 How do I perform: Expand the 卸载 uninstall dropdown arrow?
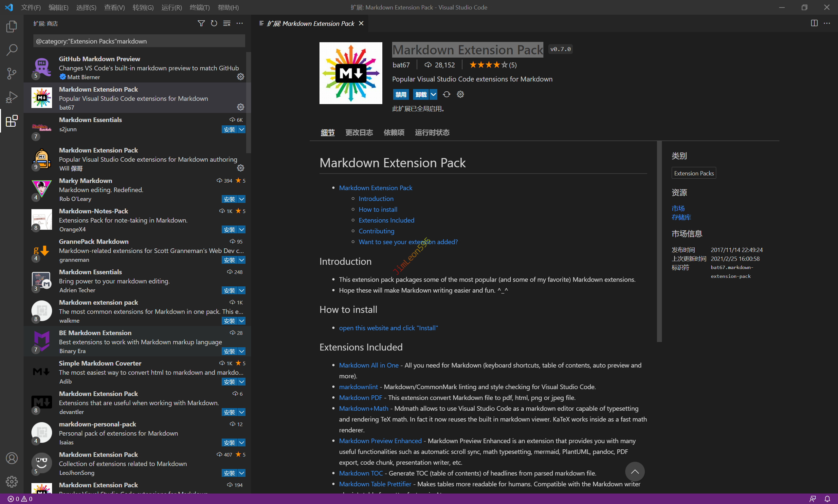coord(433,94)
